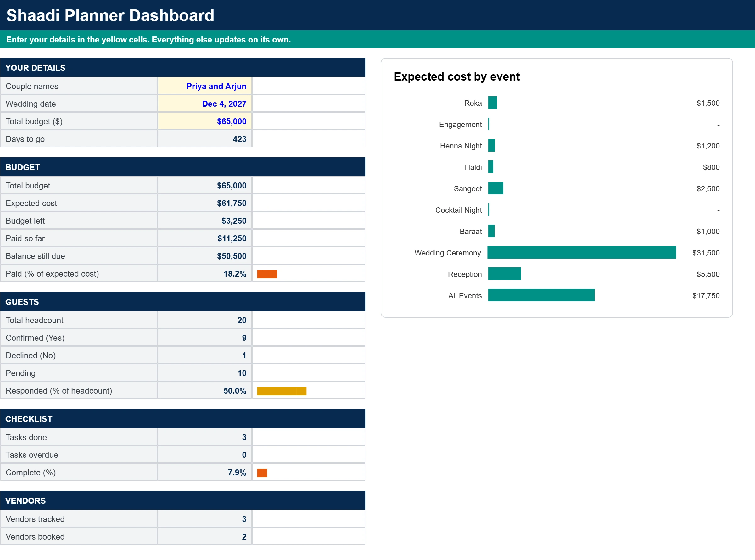Click the Vendors booked value 2
Screen dimensions: 755x560
click(205, 536)
